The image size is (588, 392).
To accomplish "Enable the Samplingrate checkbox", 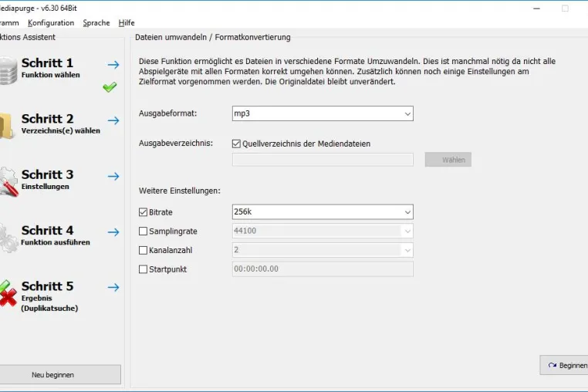I will tap(143, 231).
